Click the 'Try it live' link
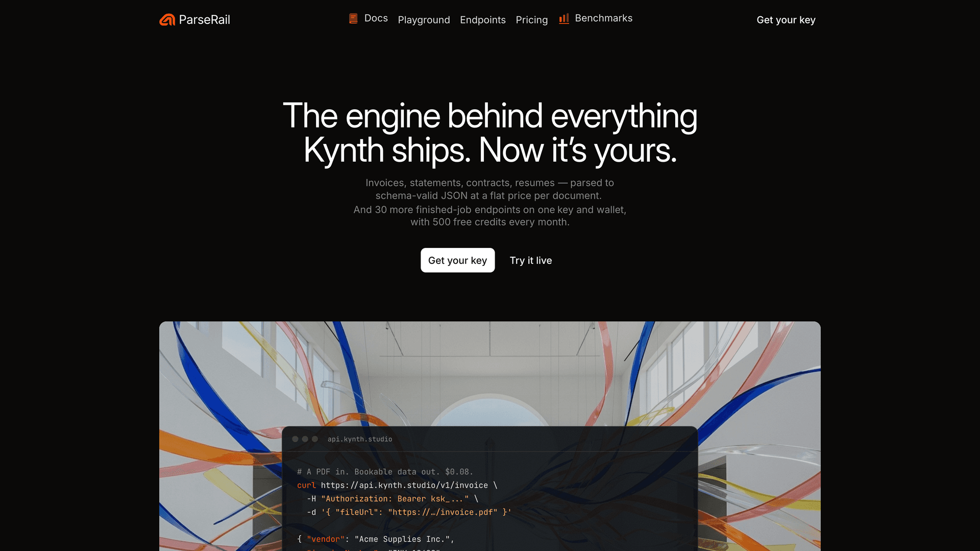The width and height of the screenshot is (980, 551). [x=531, y=260]
